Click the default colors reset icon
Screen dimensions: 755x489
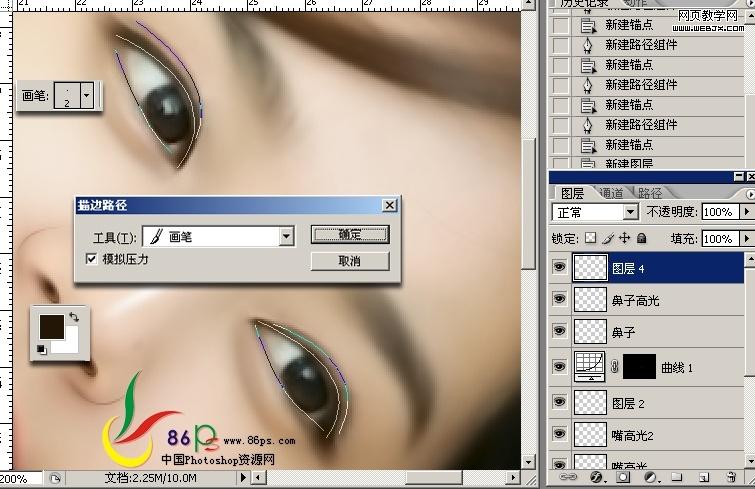tap(41, 349)
